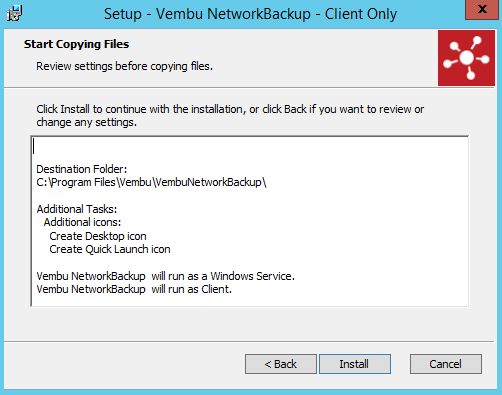The width and height of the screenshot is (502, 395).
Task: Cancel the Vembu NetworkBackup setup
Action: [x=446, y=364]
